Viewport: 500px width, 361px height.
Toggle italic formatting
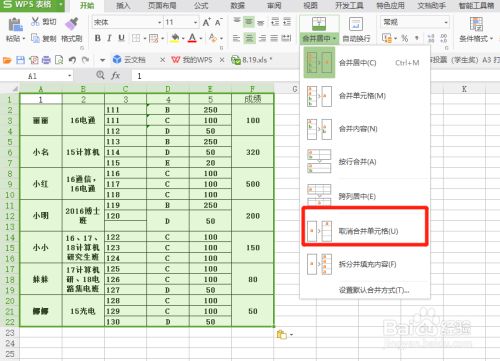tap(109, 38)
